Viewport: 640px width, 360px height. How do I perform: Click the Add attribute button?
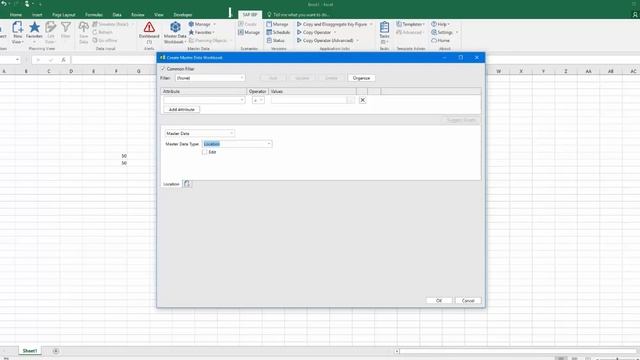[182, 109]
